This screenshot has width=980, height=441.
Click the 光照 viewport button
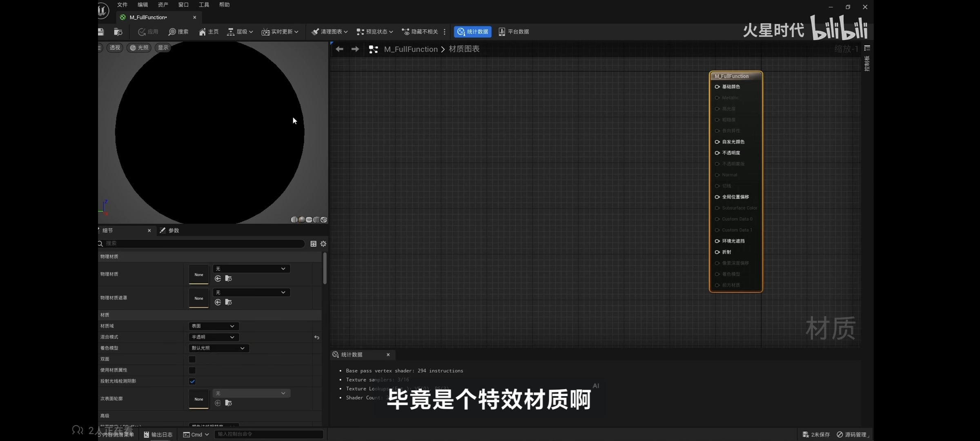pyautogui.click(x=139, y=48)
